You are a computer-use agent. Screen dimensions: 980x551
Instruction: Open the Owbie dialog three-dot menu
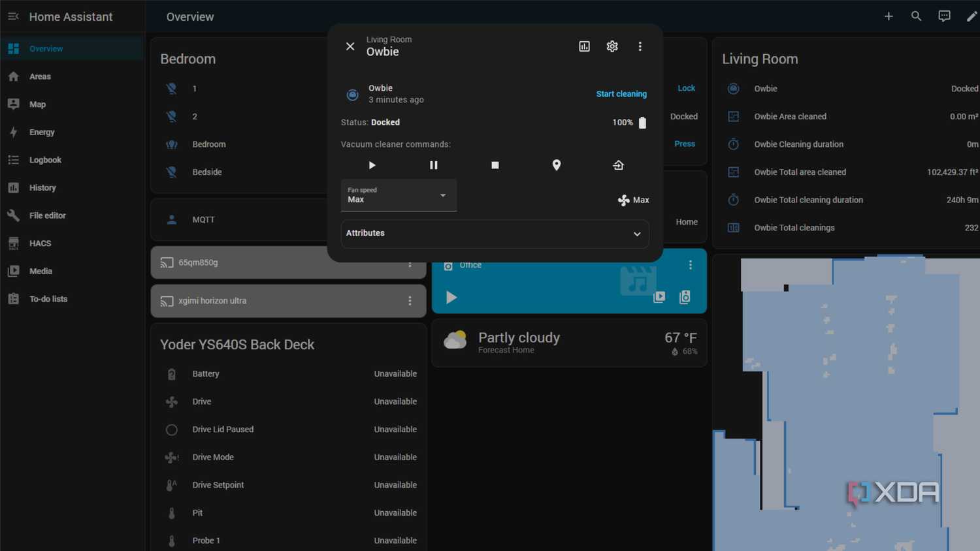coord(640,46)
